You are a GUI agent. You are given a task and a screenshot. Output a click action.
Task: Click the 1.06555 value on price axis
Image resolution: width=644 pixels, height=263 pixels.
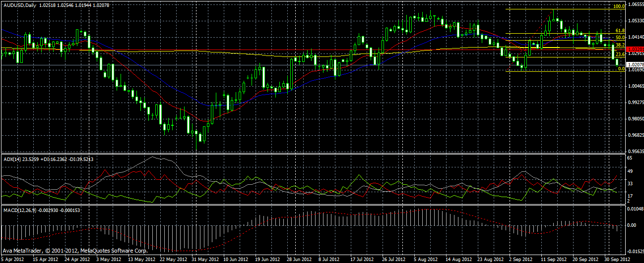(x=635, y=4)
